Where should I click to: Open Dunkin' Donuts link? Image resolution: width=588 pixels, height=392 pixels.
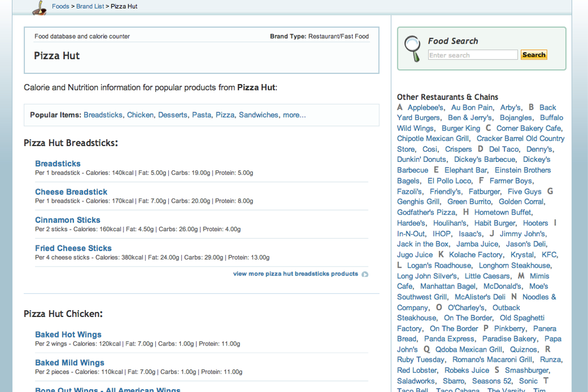(x=421, y=159)
